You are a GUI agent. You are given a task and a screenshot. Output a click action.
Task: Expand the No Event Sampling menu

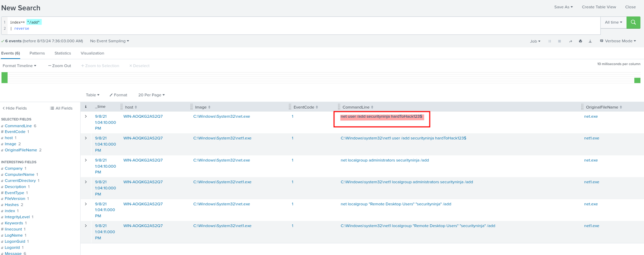(x=109, y=41)
